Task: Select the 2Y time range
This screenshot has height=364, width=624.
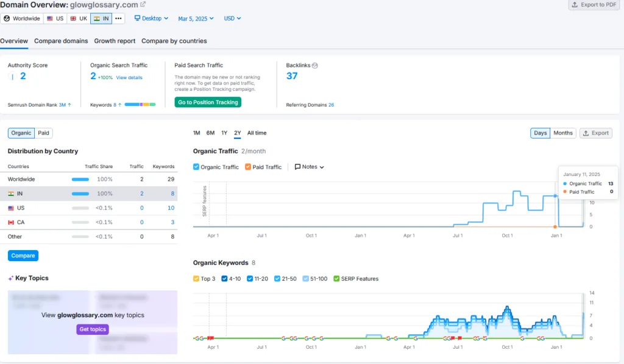Action: [x=238, y=133]
